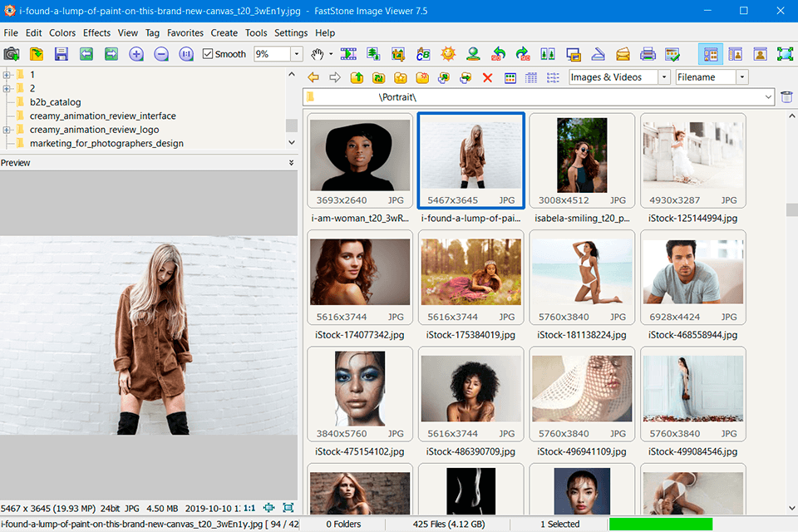Viewport: 798px width, 532px height.
Task: Open the Print icon in toolbar
Action: (648, 54)
